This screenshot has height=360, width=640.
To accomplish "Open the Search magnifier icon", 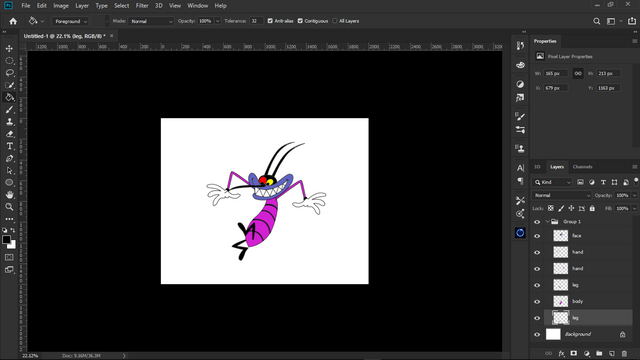I will click(596, 21).
